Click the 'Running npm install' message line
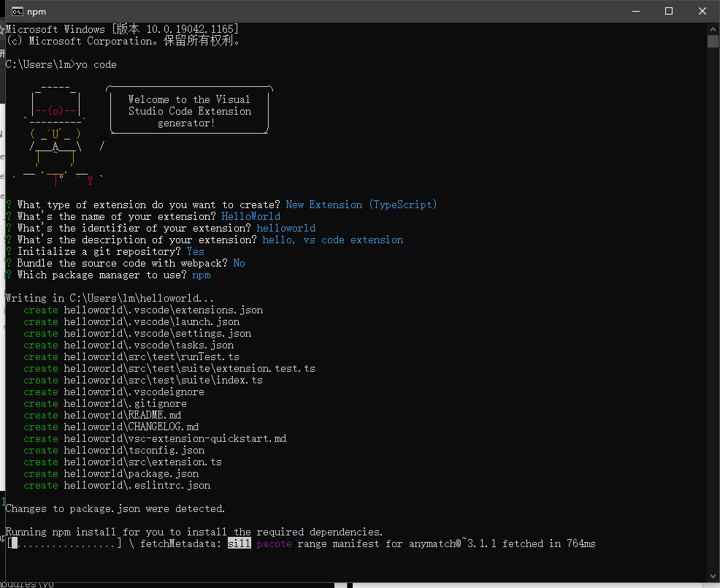This screenshot has width=720, height=588. (194, 532)
